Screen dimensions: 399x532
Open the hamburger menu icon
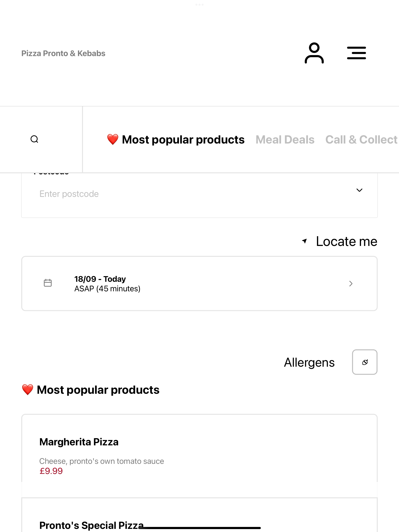356,53
